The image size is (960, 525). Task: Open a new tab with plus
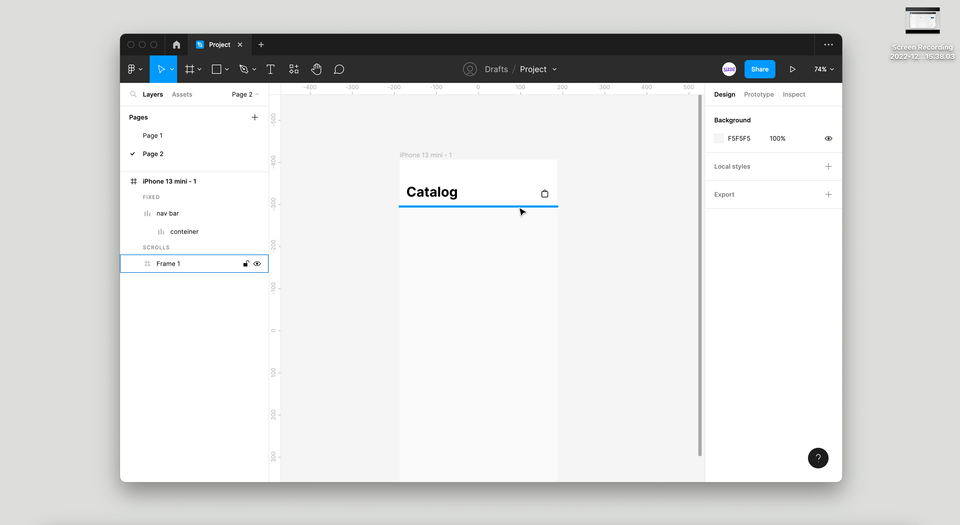(x=261, y=45)
